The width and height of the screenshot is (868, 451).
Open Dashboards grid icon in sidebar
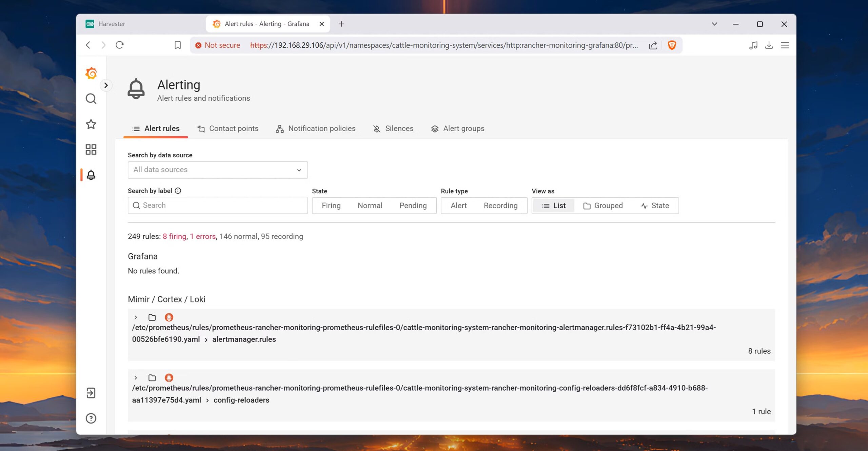click(x=91, y=150)
